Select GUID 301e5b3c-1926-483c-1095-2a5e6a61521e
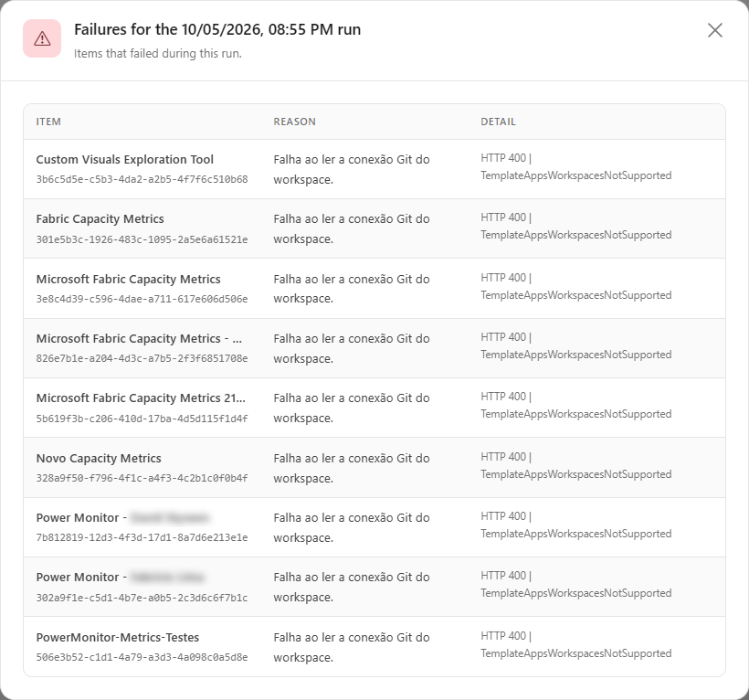The width and height of the screenshot is (749, 700). 142,239
